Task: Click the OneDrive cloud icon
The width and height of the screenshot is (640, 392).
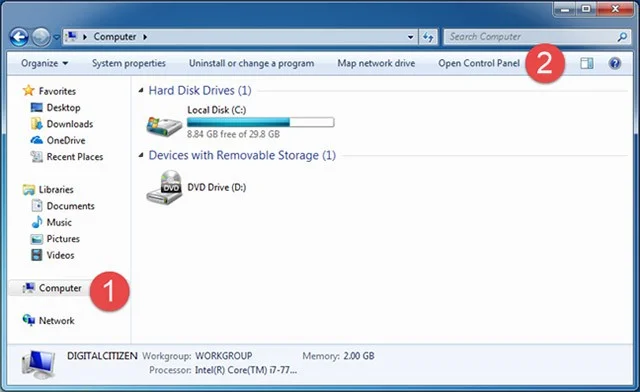Action: [37, 140]
